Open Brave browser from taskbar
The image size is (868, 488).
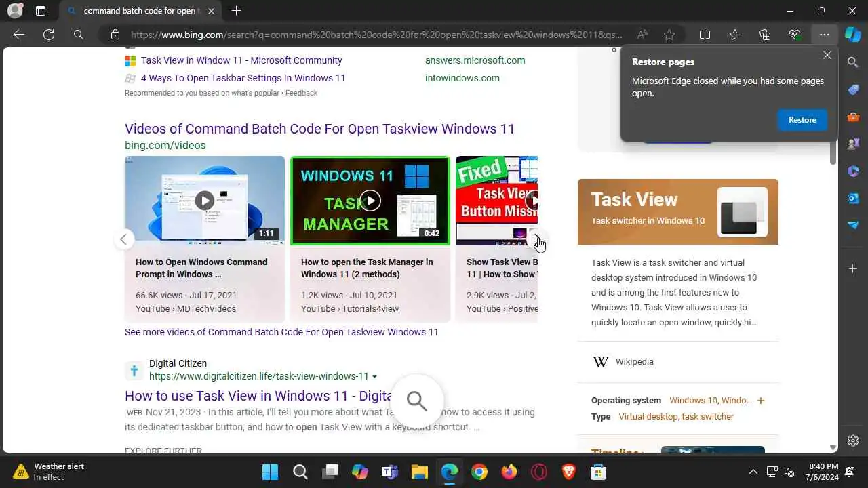tap(568, 472)
